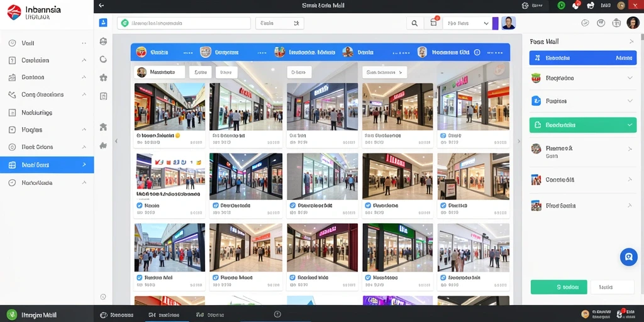Open the toolbar dropdown beside the purple swatch

pos(467,23)
